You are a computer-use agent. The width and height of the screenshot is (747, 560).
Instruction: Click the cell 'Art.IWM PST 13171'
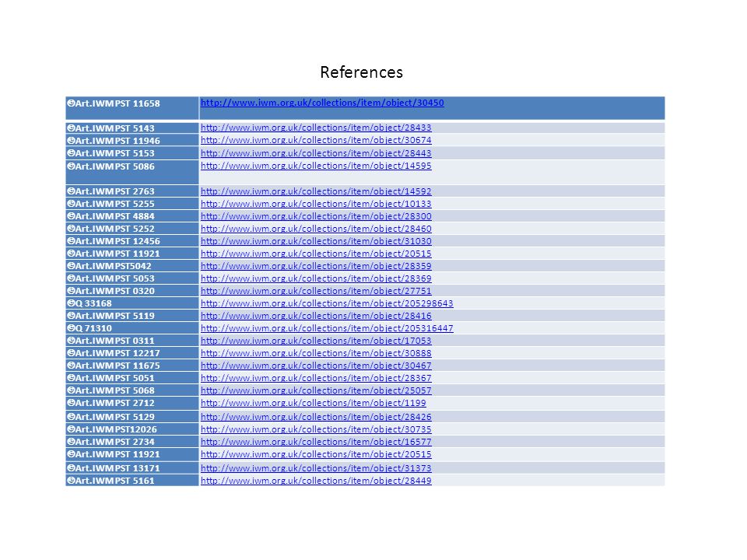point(132,468)
